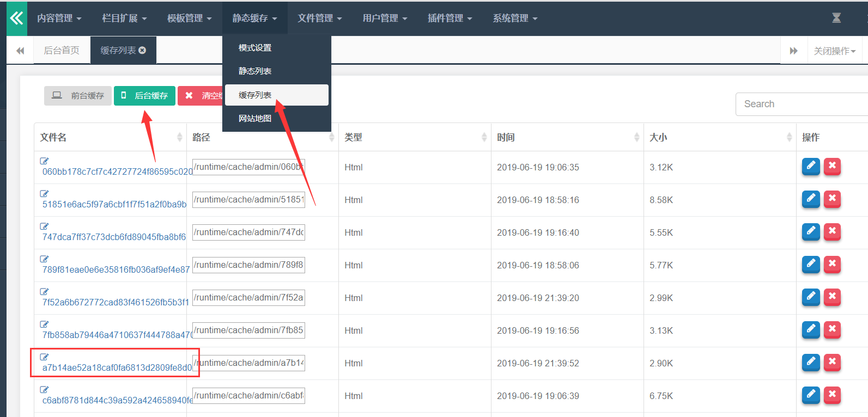Click path field /runtime/cache/admin/060b

(248, 167)
